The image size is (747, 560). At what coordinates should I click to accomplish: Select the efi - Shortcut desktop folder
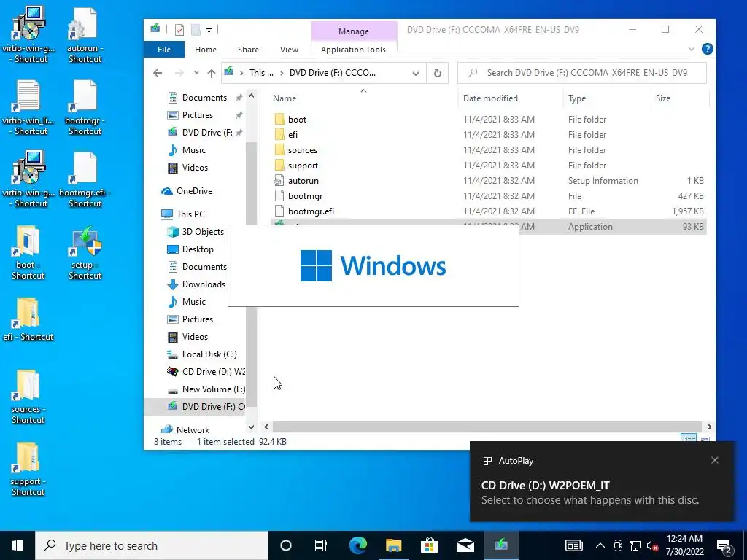point(28,320)
